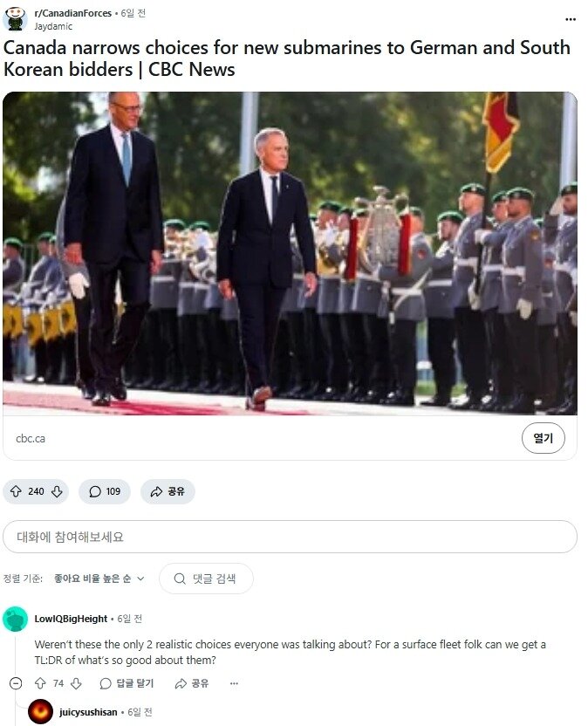Focus the comment search field
Screen dimensions: 588x726
pyautogui.click(x=206, y=579)
